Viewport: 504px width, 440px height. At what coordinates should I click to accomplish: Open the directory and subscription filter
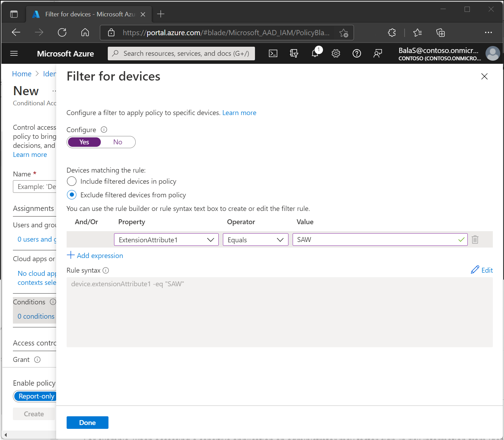[x=294, y=53]
